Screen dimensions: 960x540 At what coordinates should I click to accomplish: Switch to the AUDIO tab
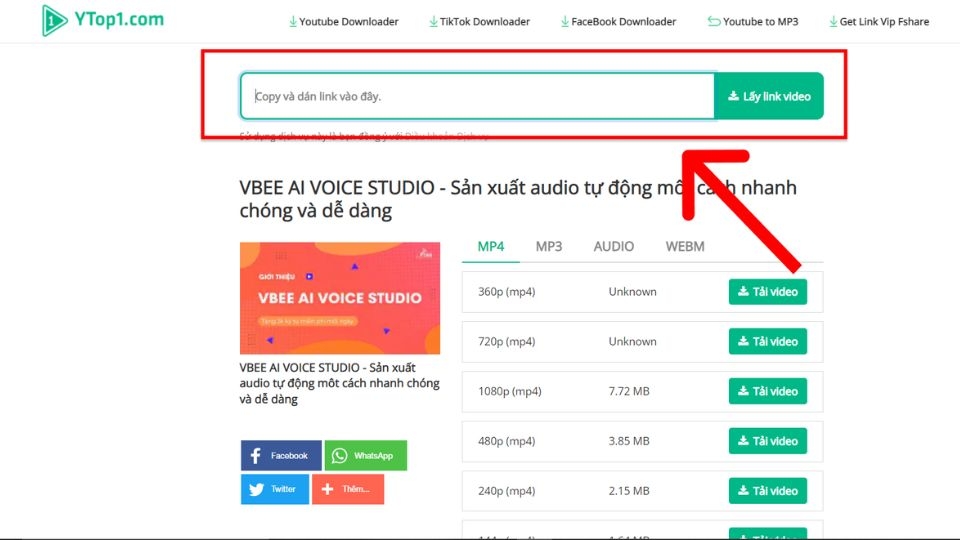pos(613,246)
